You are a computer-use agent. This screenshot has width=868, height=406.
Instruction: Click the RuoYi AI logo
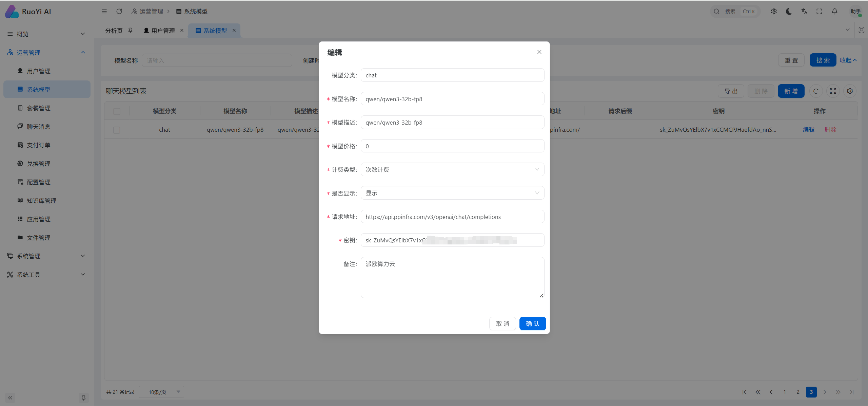click(x=28, y=12)
